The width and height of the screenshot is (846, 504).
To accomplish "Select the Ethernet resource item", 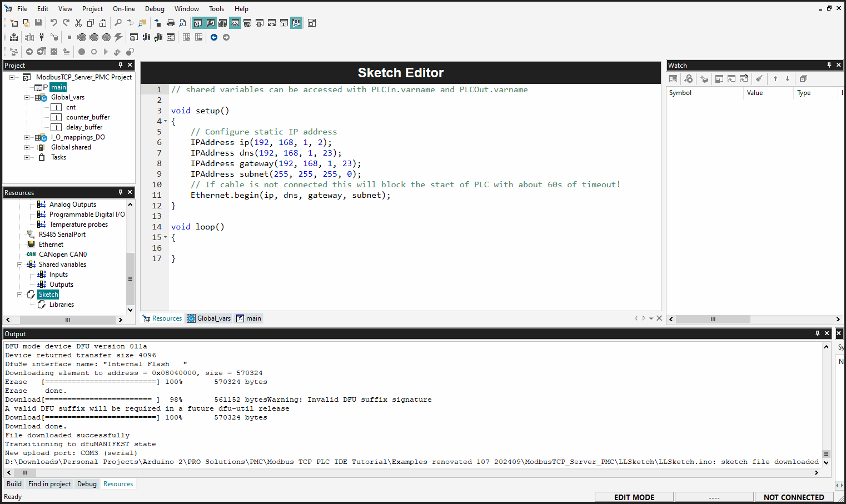I will [51, 244].
